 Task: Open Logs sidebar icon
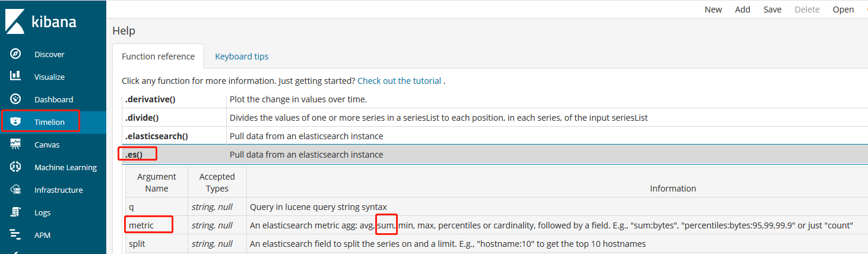(15, 212)
